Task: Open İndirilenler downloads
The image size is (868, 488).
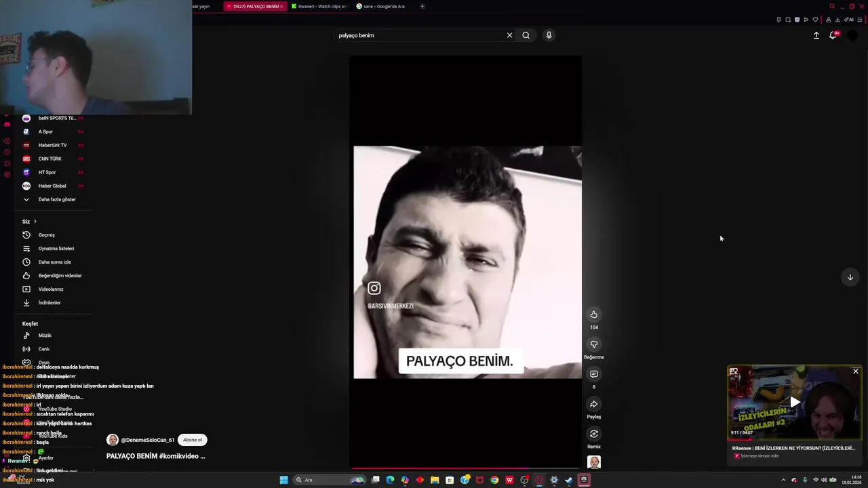Action: [x=53, y=303]
